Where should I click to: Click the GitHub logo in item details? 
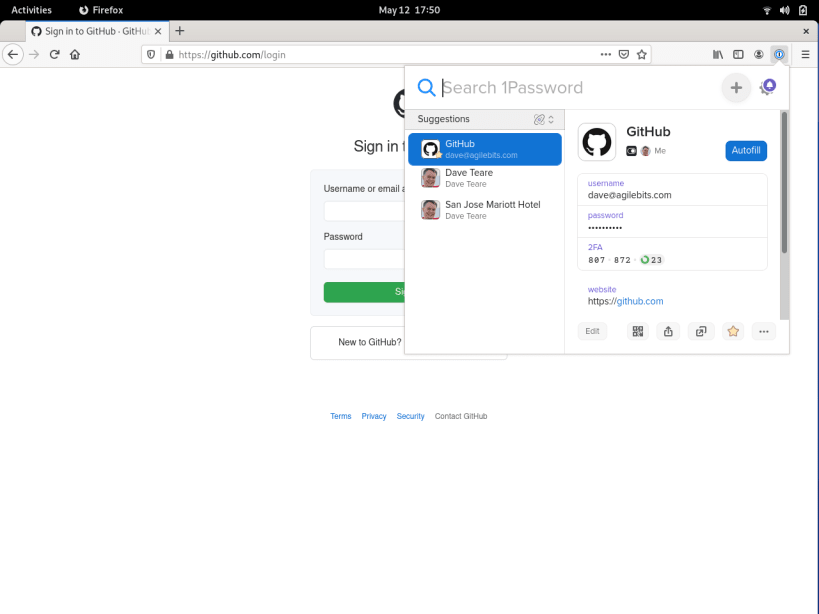(x=597, y=142)
